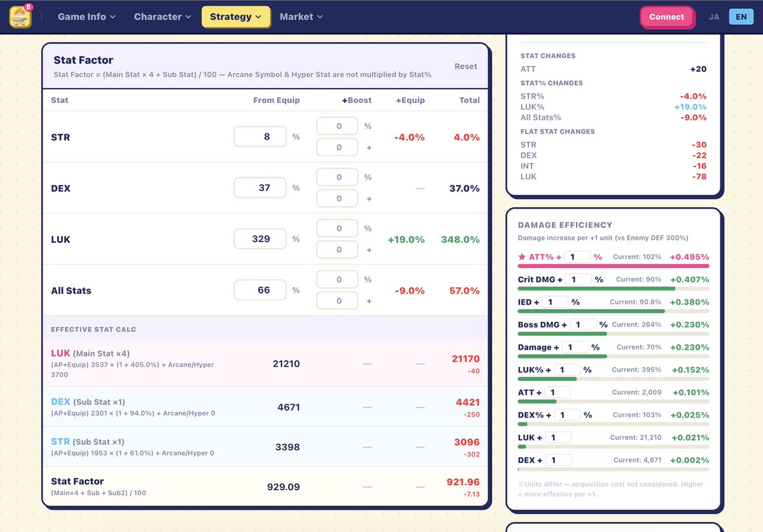Viewport: 763px width, 532px height.
Task: Edit LUK% efficiency unit field
Action: pyautogui.click(x=567, y=370)
